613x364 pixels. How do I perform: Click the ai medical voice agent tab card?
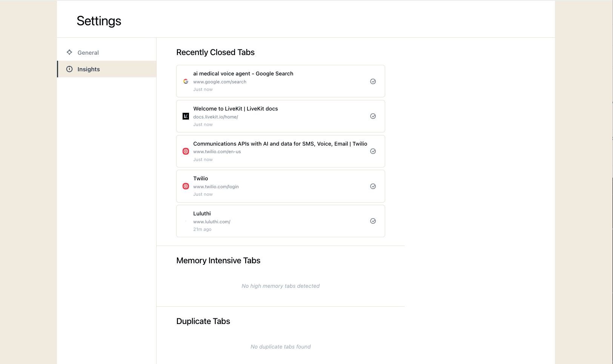pyautogui.click(x=280, y=81)
